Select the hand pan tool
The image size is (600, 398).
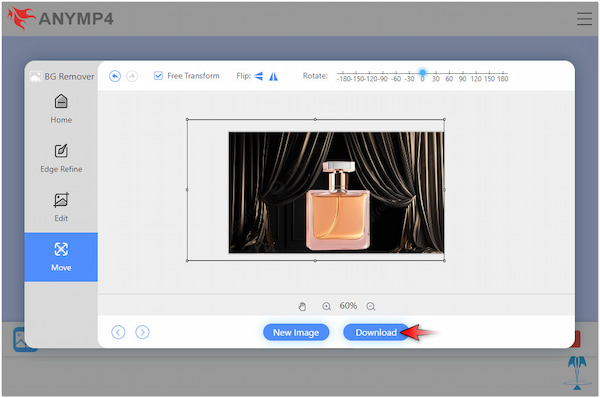coord(302,306)
